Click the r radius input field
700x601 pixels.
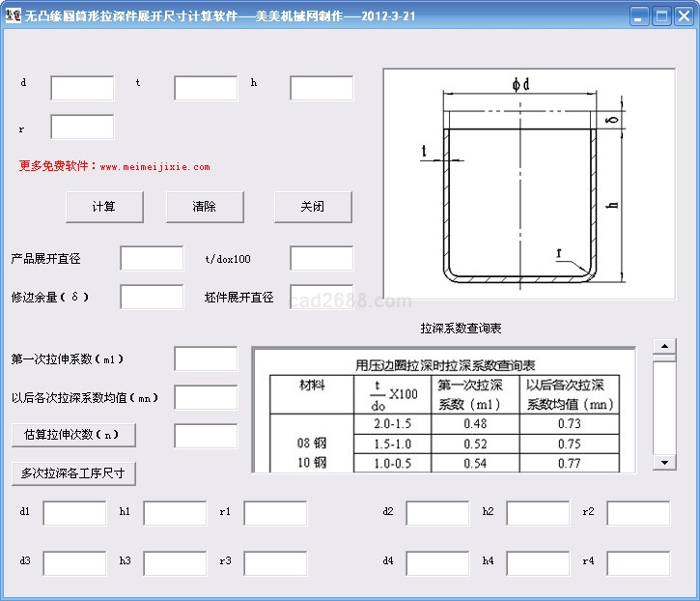82,127
